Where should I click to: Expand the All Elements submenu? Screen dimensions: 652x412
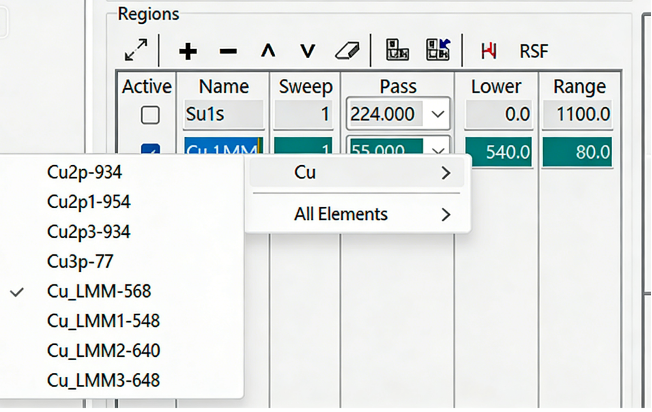tap(357, 214)
